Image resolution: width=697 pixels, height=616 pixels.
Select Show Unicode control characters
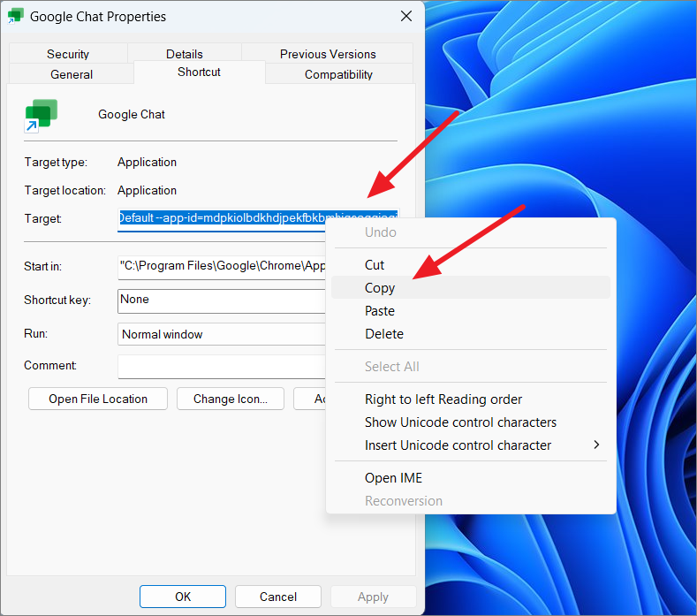click(x=471, y=422)
